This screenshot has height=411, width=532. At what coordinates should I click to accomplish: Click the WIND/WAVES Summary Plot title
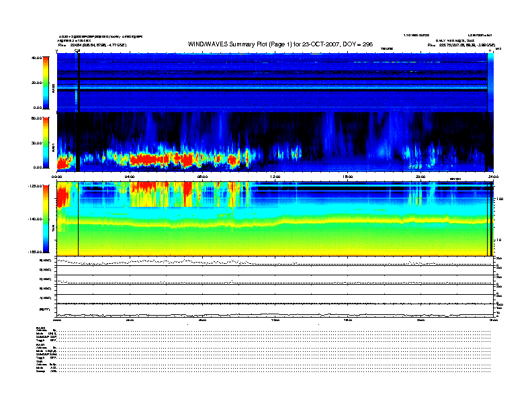(x=280, y=44)
